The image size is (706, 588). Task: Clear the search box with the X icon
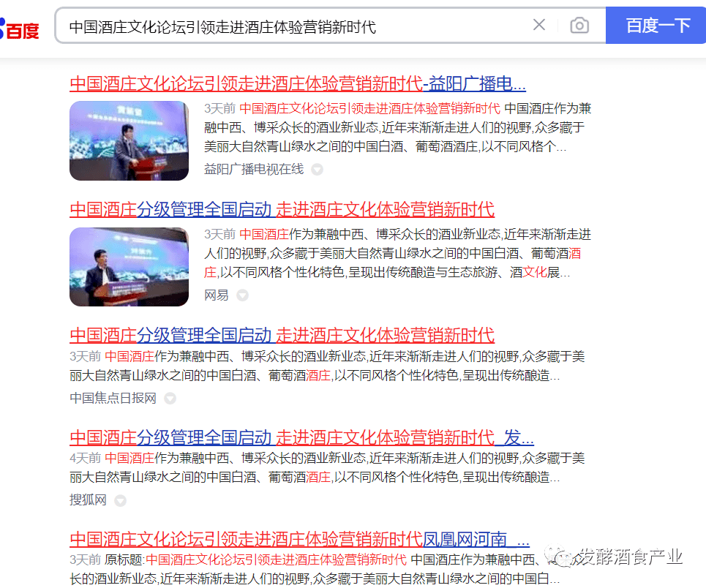(539, 26)
